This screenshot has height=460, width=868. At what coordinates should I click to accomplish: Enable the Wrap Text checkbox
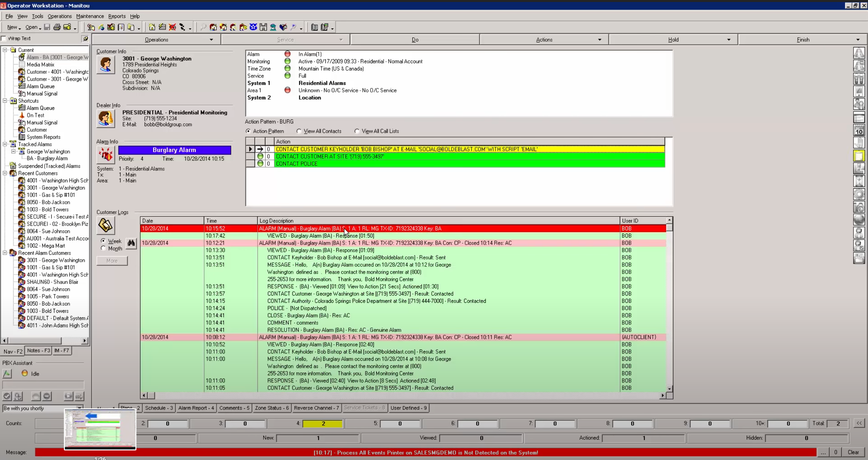click(x=4, y=38)
